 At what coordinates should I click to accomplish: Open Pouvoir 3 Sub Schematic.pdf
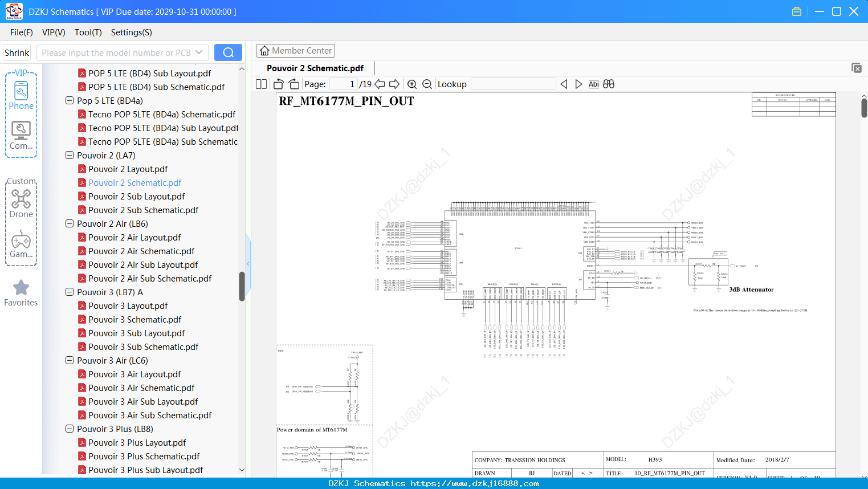(x=143, y=347)
